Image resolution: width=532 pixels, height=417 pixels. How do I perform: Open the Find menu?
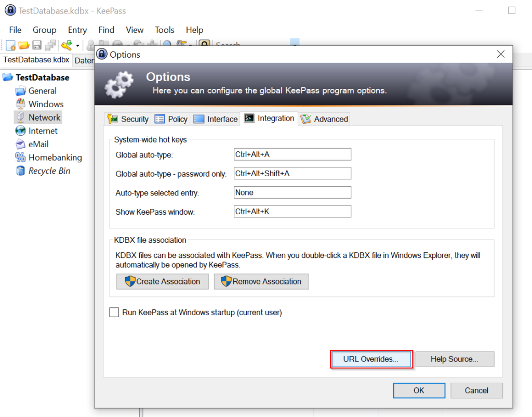(x=106, y=30)
